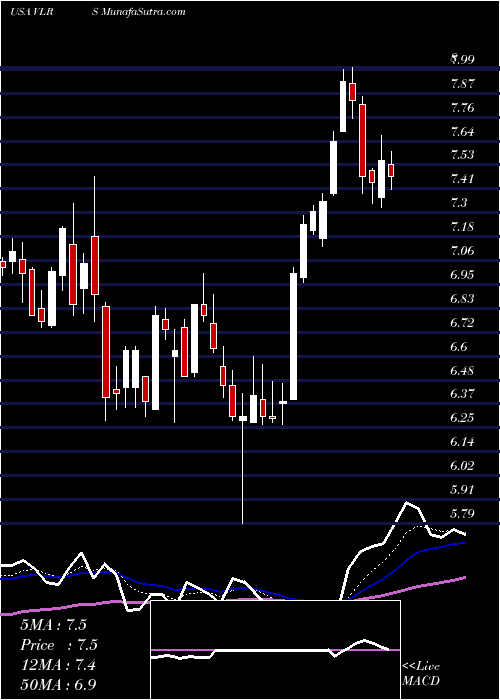Click the 6.72 price axis label

pyautogui.click(x=462, y=322)
